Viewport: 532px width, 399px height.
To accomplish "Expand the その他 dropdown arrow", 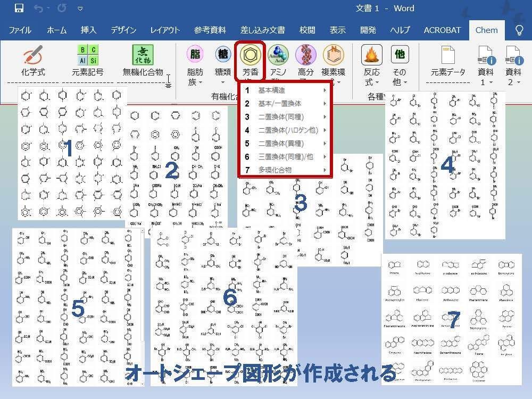I will click(x=405, y=82).
